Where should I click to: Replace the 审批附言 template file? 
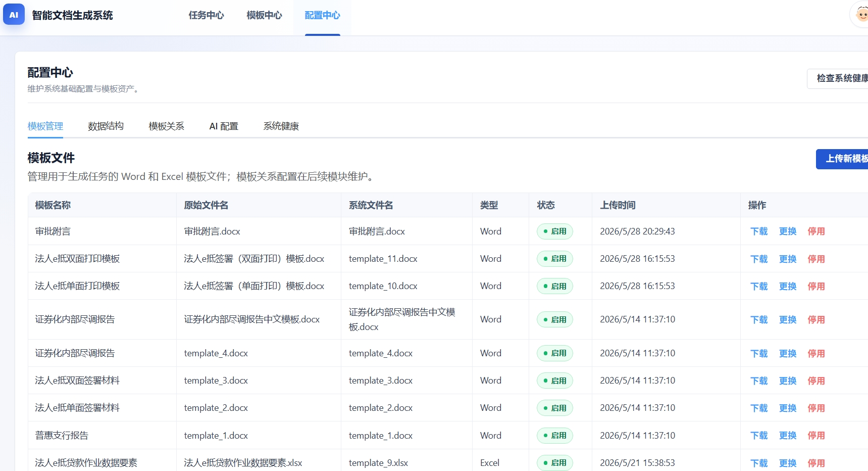[788, 231]
